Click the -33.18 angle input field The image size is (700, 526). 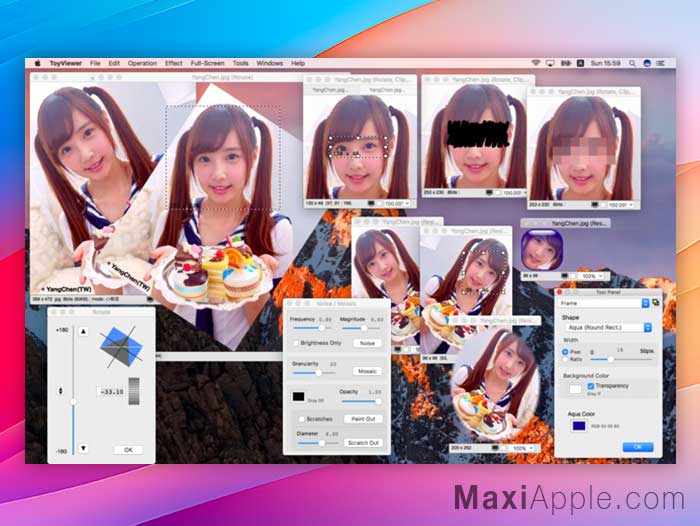coord(112,392)
